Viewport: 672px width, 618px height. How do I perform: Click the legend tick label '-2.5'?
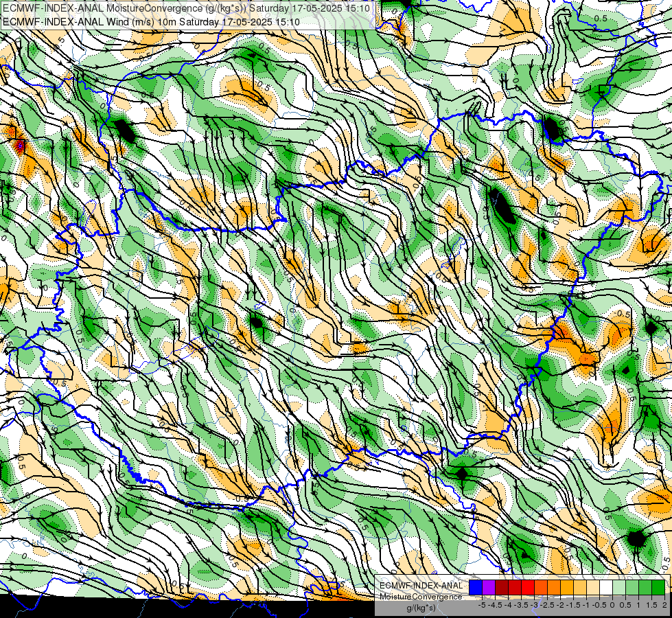[x=547, y=605]
